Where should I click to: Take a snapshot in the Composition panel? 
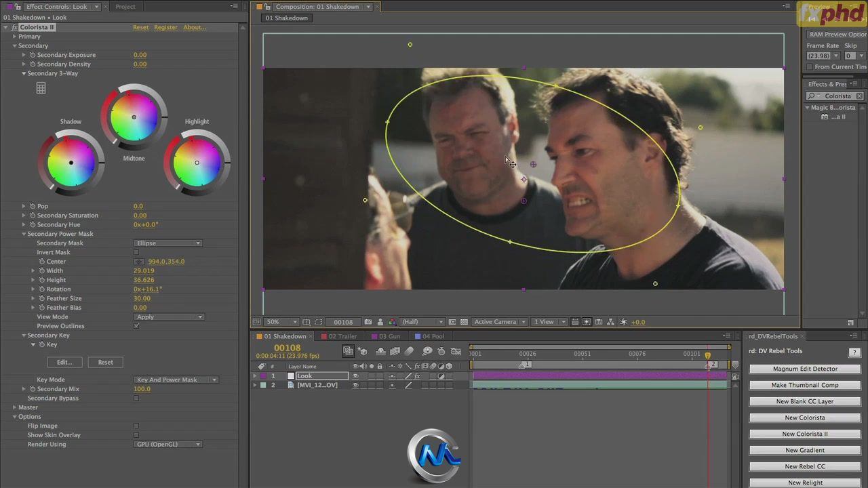368,322
